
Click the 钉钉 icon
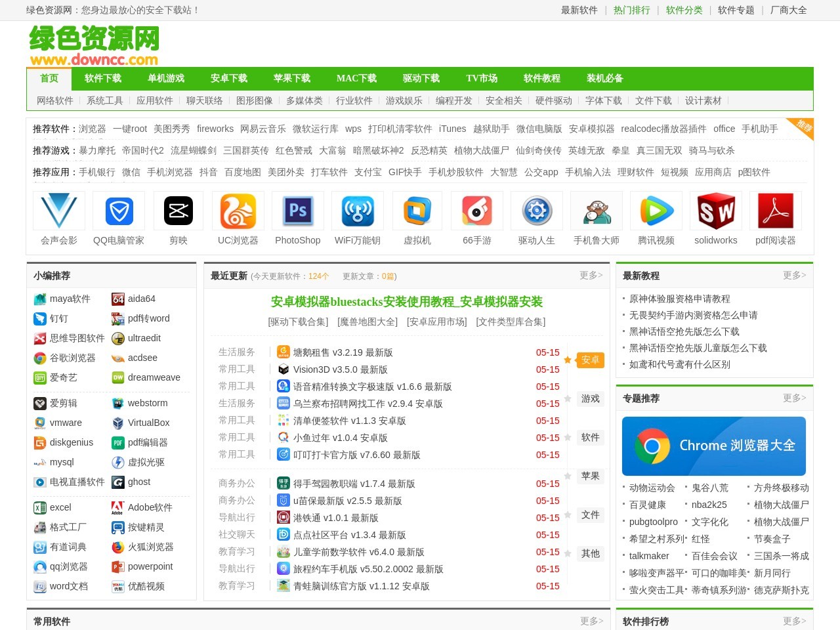point(40,319)
